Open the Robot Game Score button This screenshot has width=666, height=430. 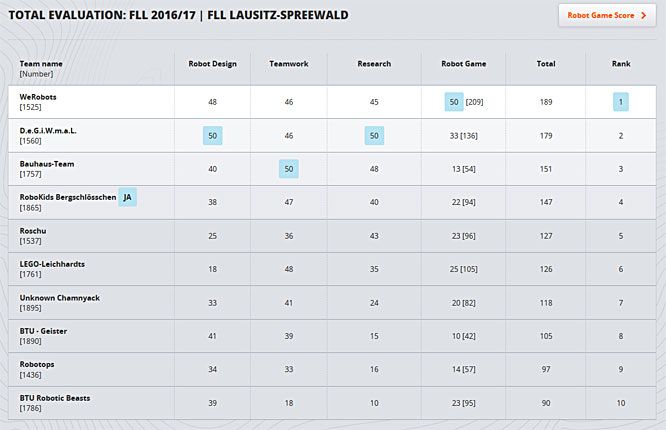[x=607, y=15]
